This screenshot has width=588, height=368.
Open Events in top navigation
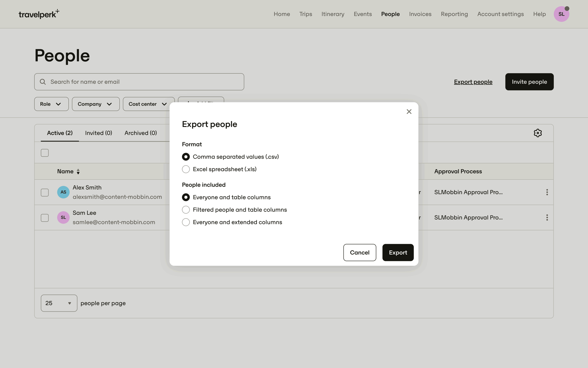(x=363, y=14)
